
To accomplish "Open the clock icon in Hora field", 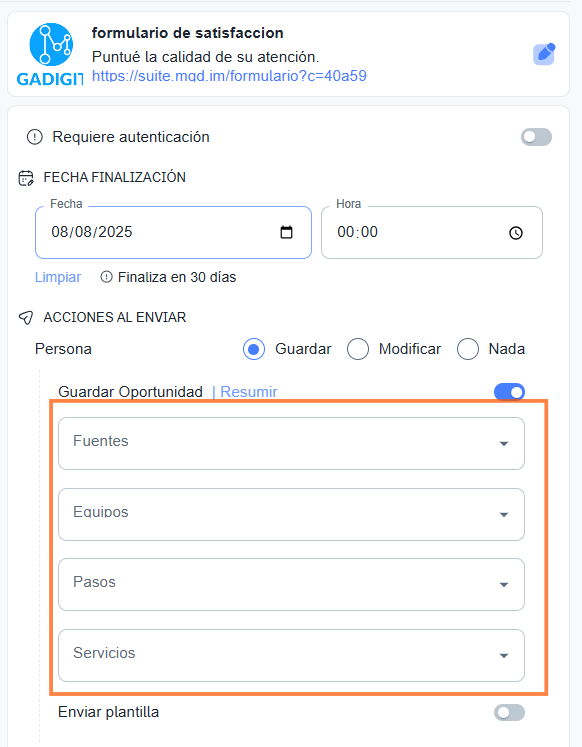I will click(516, 232).
